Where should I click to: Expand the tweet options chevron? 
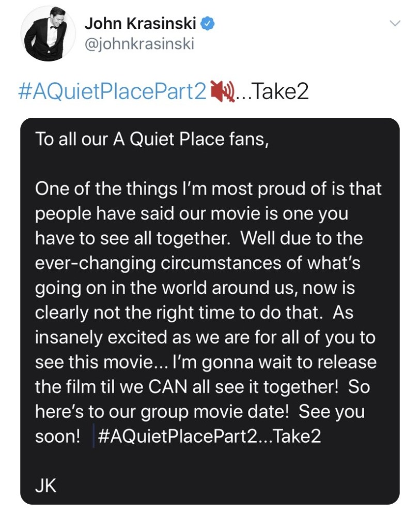(395, 23)
